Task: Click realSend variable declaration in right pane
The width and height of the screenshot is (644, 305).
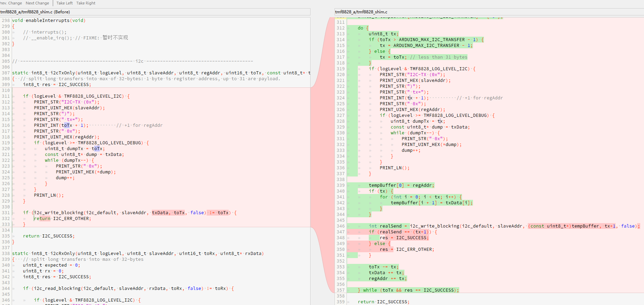Action: click(390, 226)
